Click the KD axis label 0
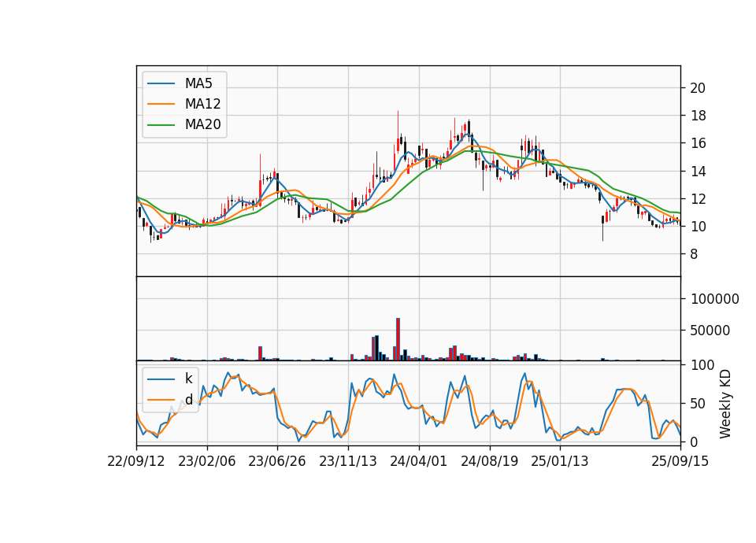Viewport: 756px width, 543px height. (694, 441)
